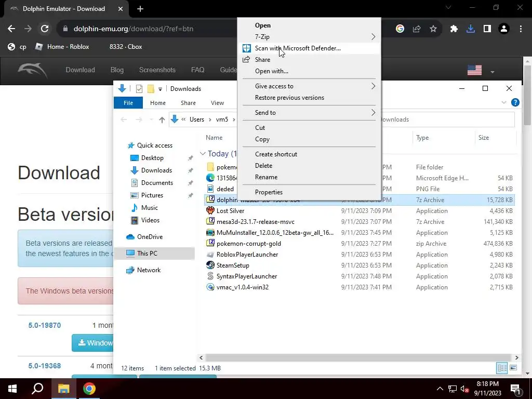Open Chrome from the taskbar
532x399 pixels.
(x=89, y=389)
